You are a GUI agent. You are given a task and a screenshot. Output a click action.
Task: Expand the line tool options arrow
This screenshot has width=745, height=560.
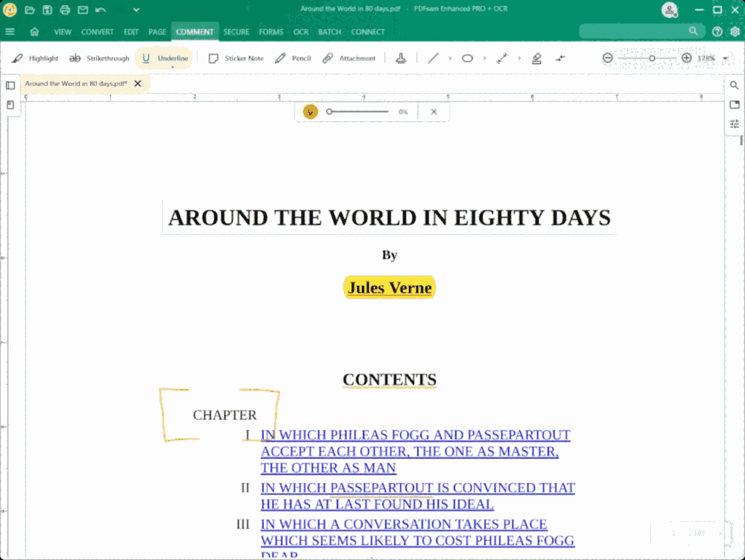click(450, 58)
